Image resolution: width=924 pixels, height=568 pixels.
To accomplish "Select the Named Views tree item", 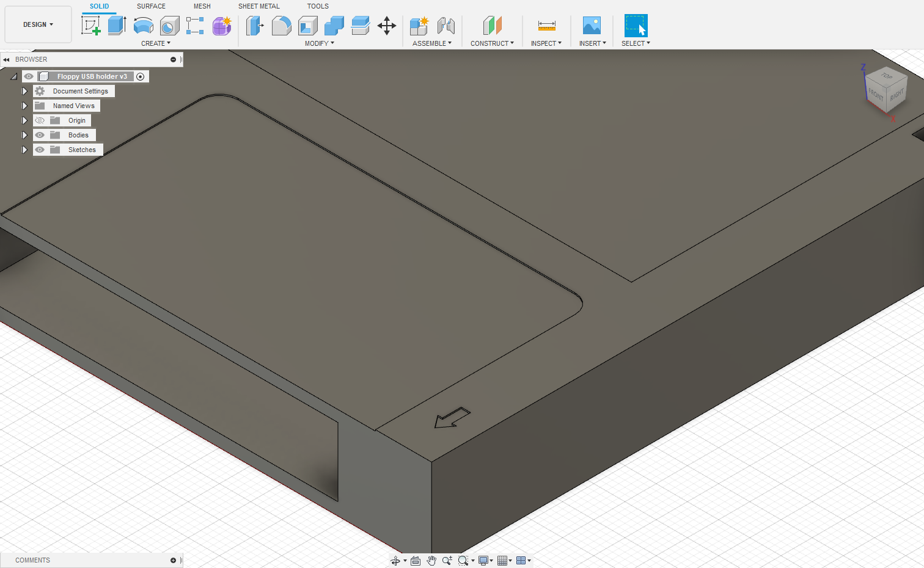I will tap(73, 106).
